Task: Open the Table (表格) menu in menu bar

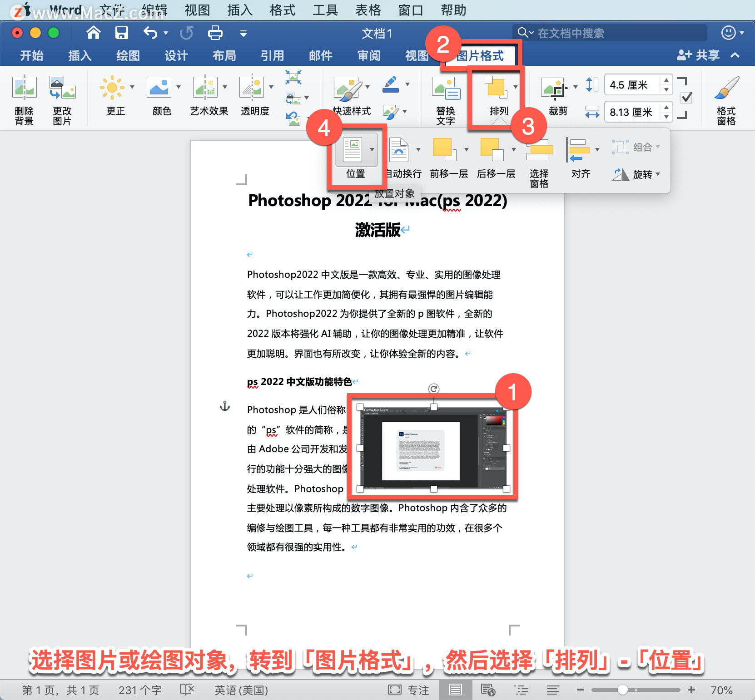Action: pyautogui.click(x=368, y=10)
